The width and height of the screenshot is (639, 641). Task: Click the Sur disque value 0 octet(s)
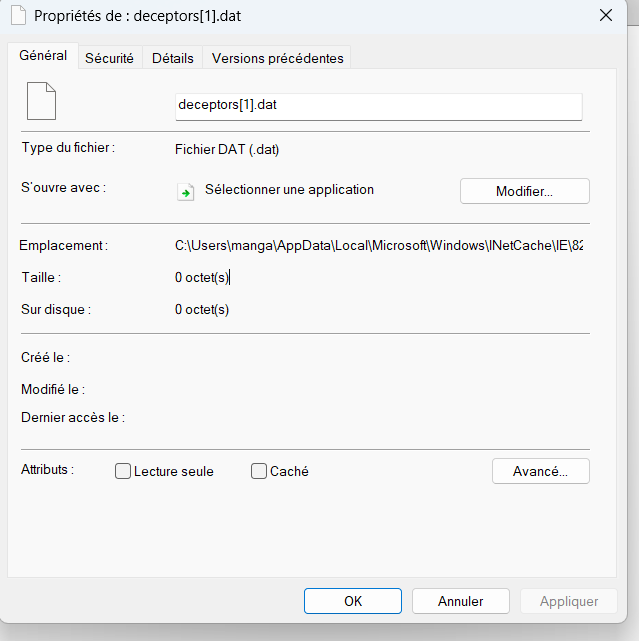[202, 309]
